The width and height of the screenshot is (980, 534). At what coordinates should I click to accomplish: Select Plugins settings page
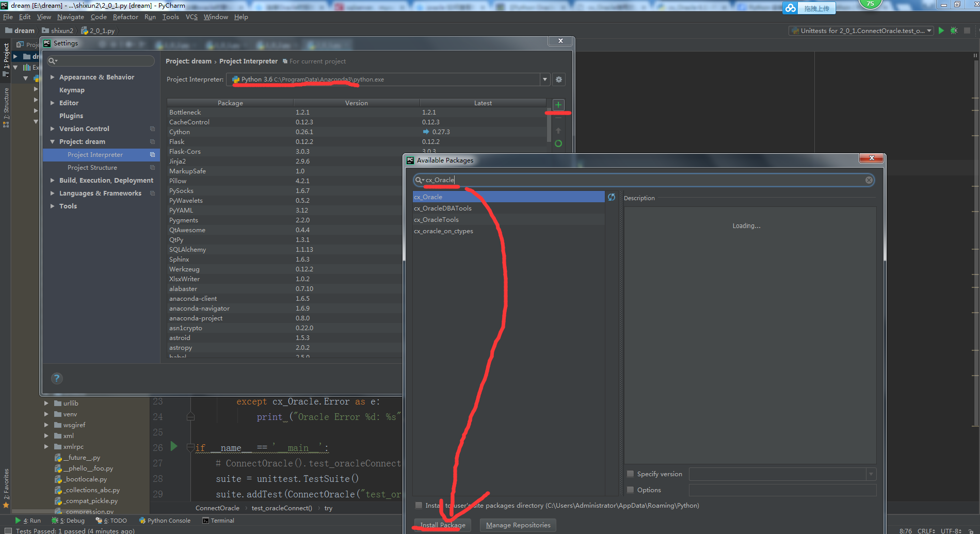tap(71, 116)
